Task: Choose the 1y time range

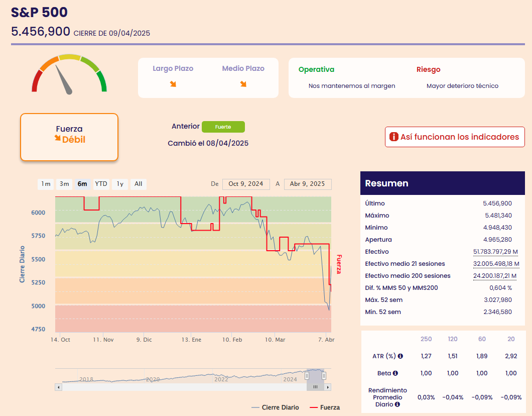Action: (x=120, y=184)
